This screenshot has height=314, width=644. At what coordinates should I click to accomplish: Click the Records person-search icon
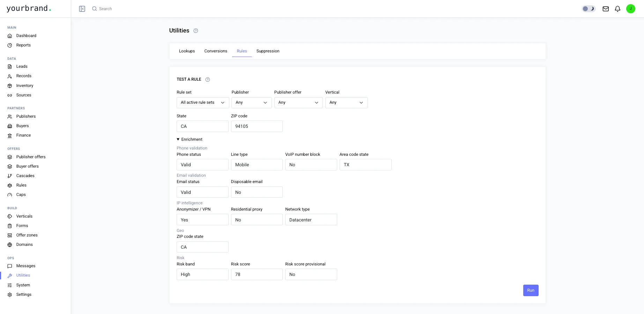tap(10, 76)
